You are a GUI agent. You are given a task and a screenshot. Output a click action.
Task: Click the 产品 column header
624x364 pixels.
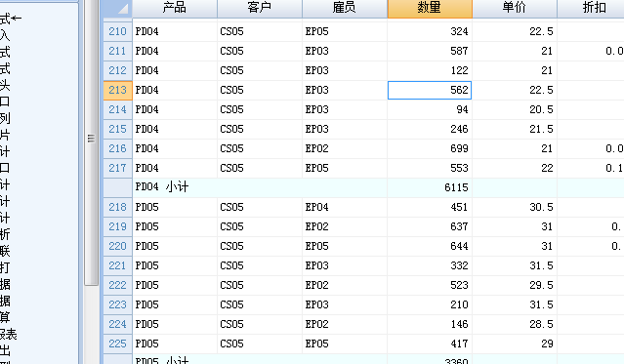pyautogui.click(x=175, y=9)
